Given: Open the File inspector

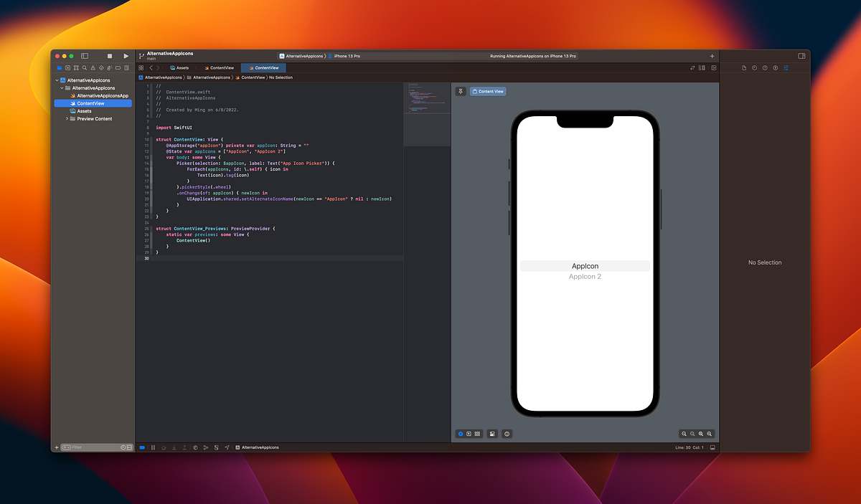Looking at the screenshot, I should tap(745, 67).
